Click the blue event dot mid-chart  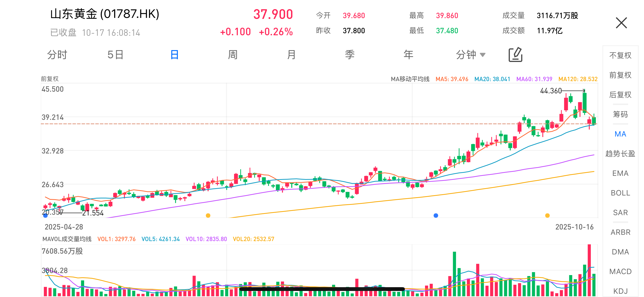pos(436,215)
